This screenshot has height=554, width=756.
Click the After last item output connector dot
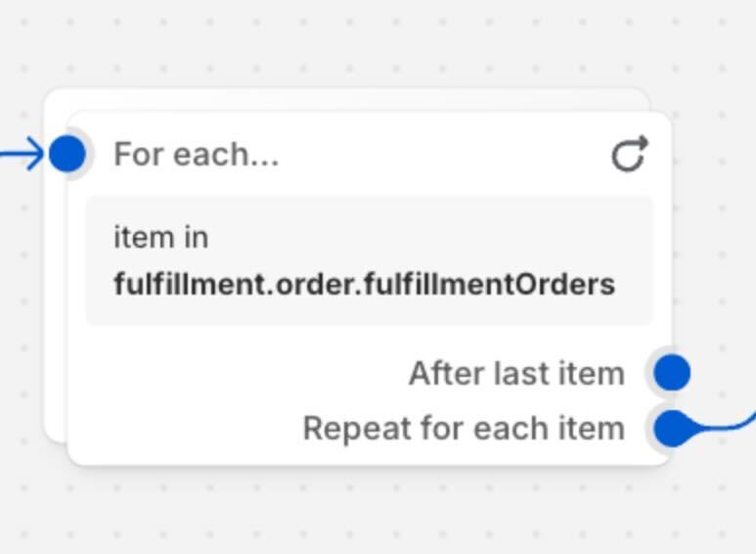pos(672,372)
